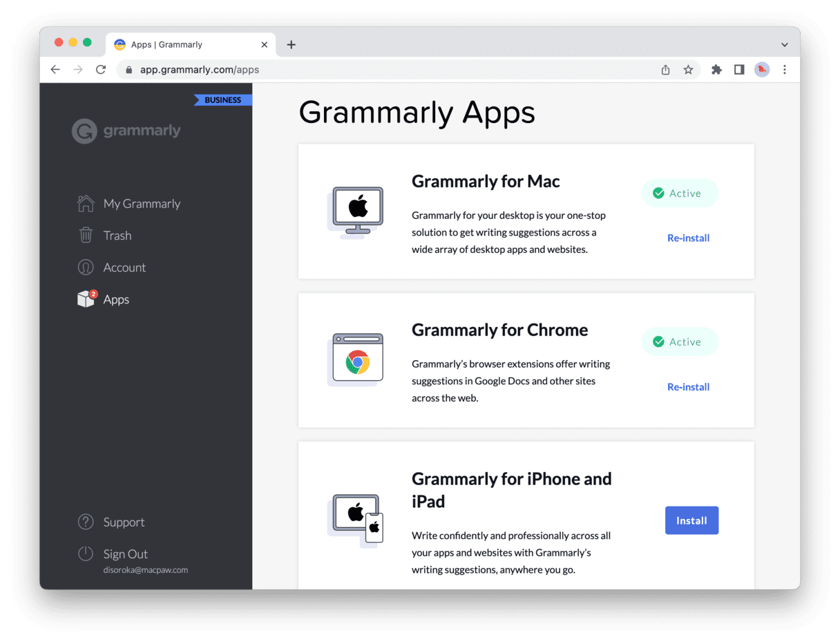Click the browser forward arrow
This screenshot has width=840, height=642.
click(78, 70)
